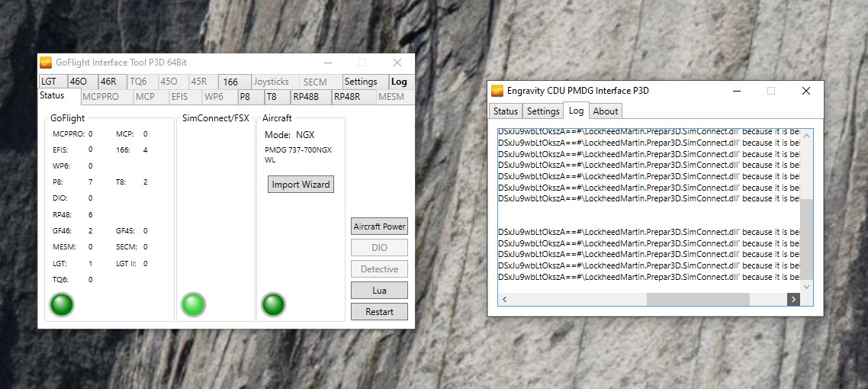Open the About tab in Engravity window

(605, 111)
